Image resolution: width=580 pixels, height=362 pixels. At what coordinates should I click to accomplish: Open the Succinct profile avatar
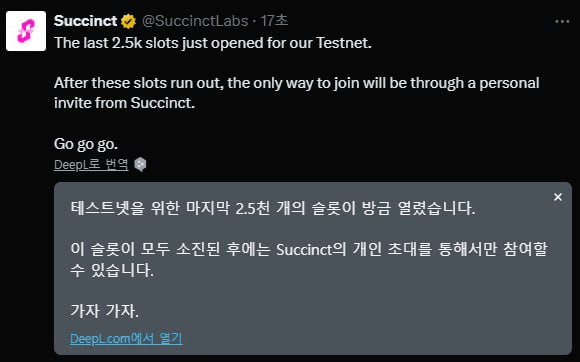tap(26, 31)
